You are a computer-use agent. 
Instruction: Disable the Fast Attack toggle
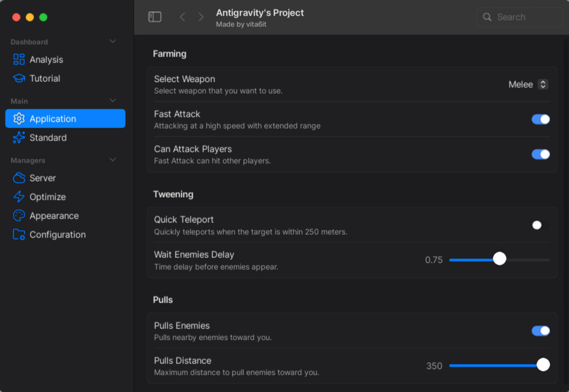pyautogui.click(x=540, y=119)
